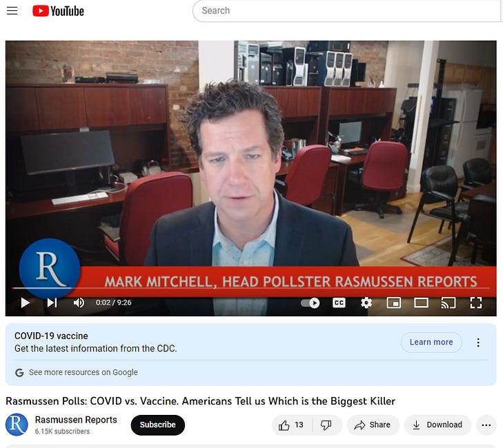Go to YouTube home via logo
503x448 pixels.
pos(58,11)
